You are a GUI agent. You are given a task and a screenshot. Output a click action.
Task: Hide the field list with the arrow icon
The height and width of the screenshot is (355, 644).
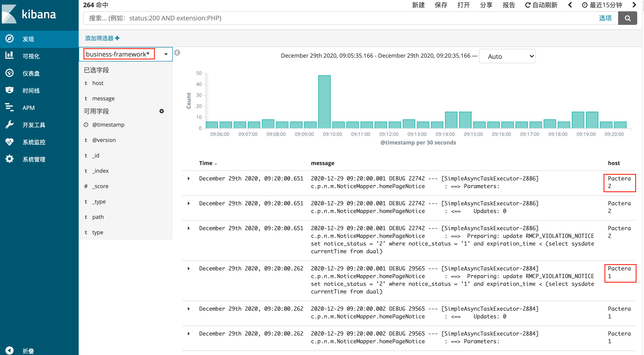point(177,53)
